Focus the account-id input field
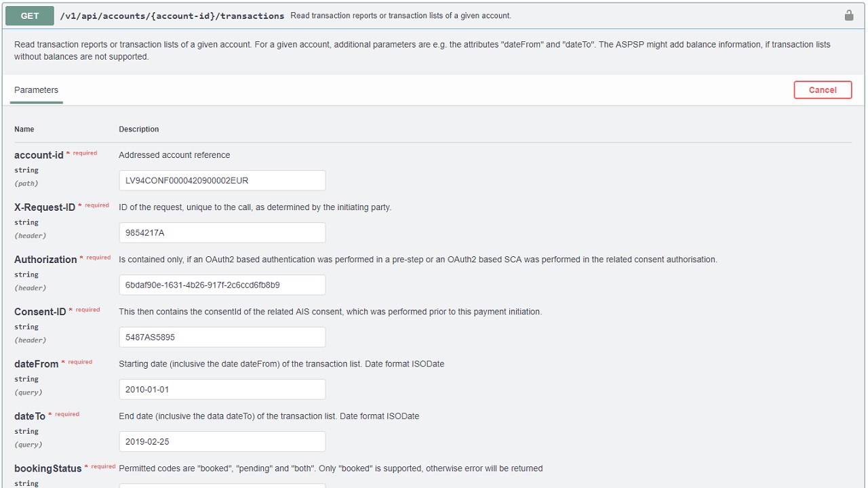This screenshot has width=868, height=488. [x=222, y=180]
